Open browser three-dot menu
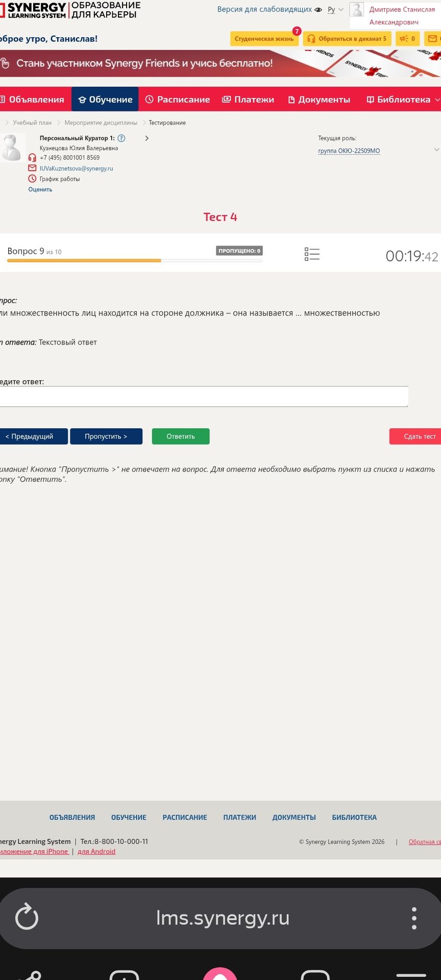441x980 pixels. click(414, 918)
